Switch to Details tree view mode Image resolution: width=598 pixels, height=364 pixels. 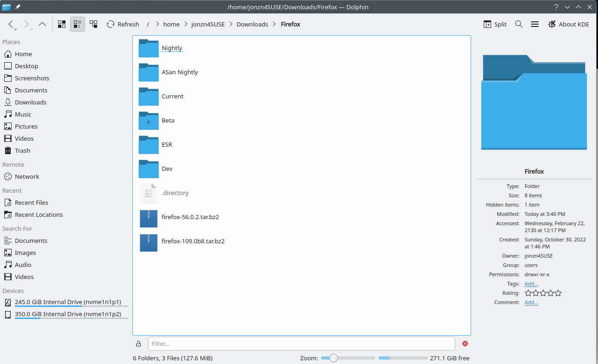pos(93,24)
